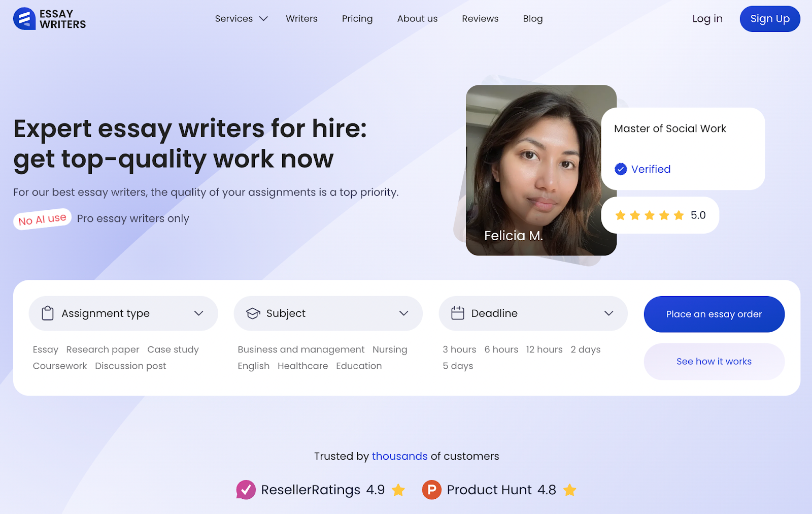Click the five-star rating stars

tap(650, 215)
